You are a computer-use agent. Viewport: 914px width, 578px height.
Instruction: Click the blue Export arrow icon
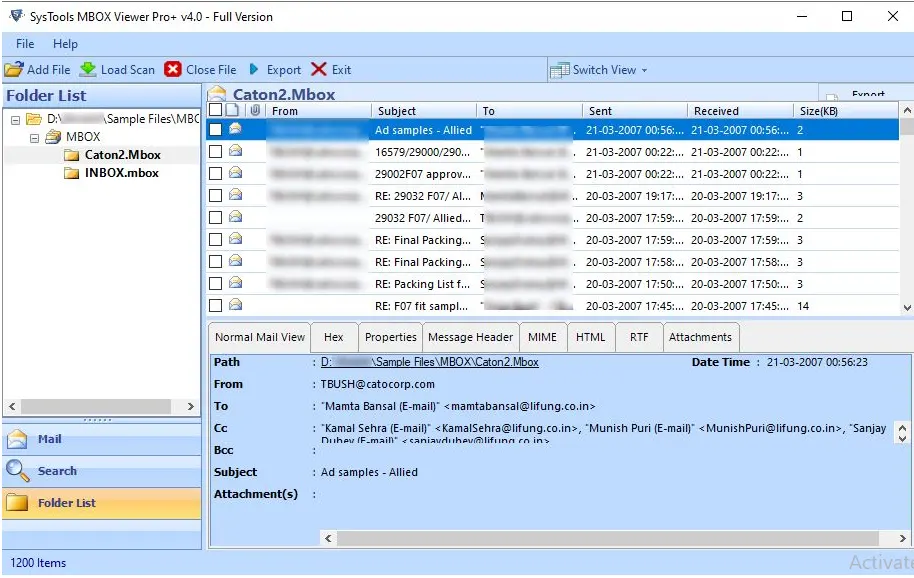[x=254, y=69]
